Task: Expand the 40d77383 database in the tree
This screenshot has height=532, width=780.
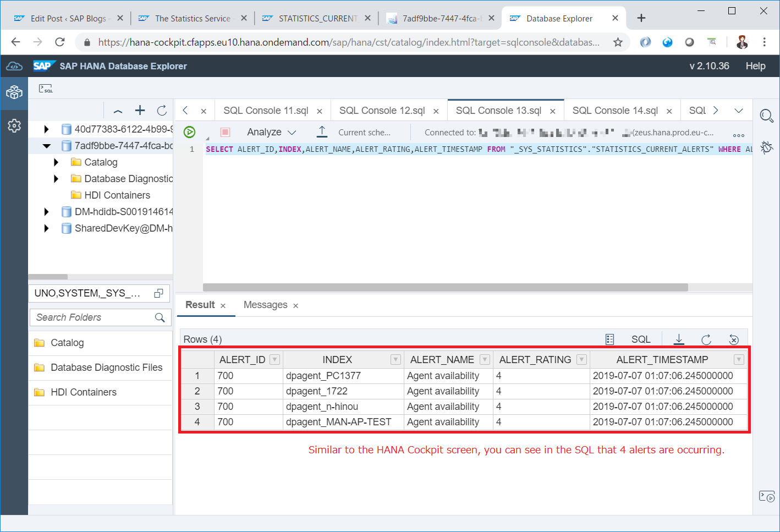Action: 46,129
